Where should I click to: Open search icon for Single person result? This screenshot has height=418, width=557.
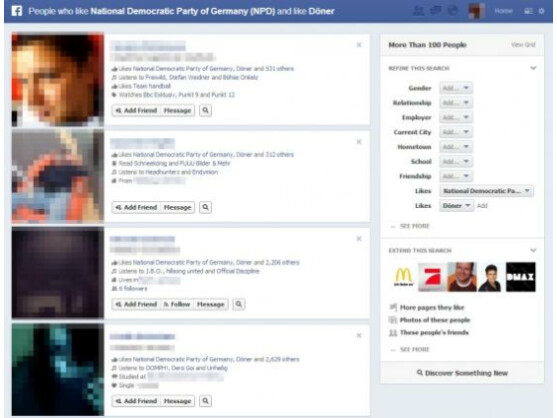(x=205, y=401)
